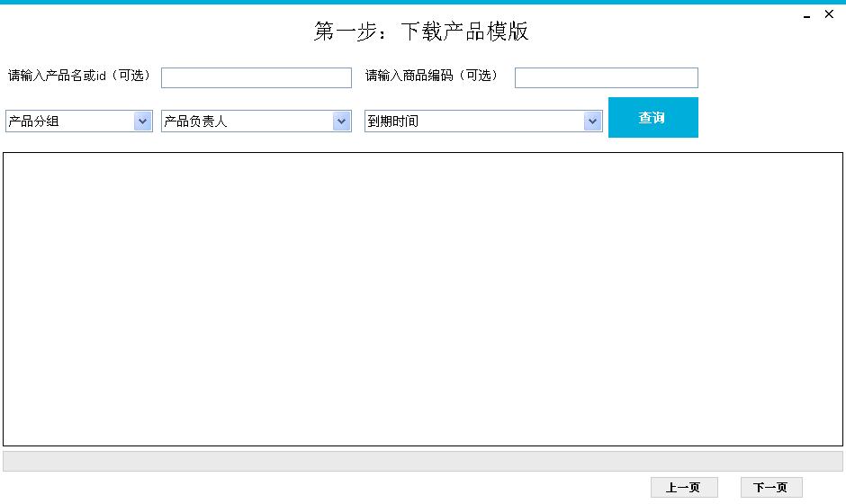Click the blue title strip at top
Viewport: 846px width, 504px height.
[x=423, y=2]
